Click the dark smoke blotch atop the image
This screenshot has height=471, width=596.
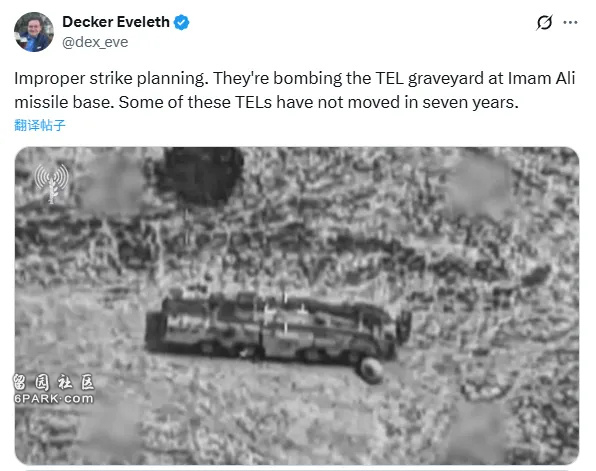click(201, 176)
